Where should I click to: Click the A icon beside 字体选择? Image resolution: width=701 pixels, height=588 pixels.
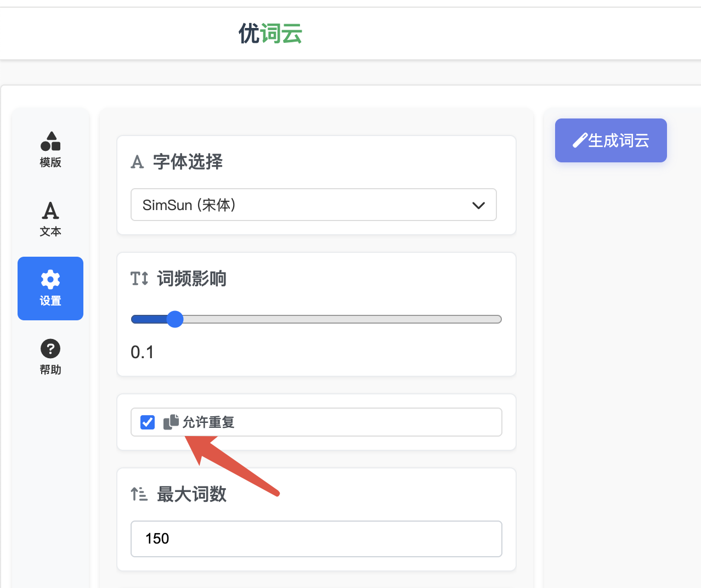tap(137, 162)
